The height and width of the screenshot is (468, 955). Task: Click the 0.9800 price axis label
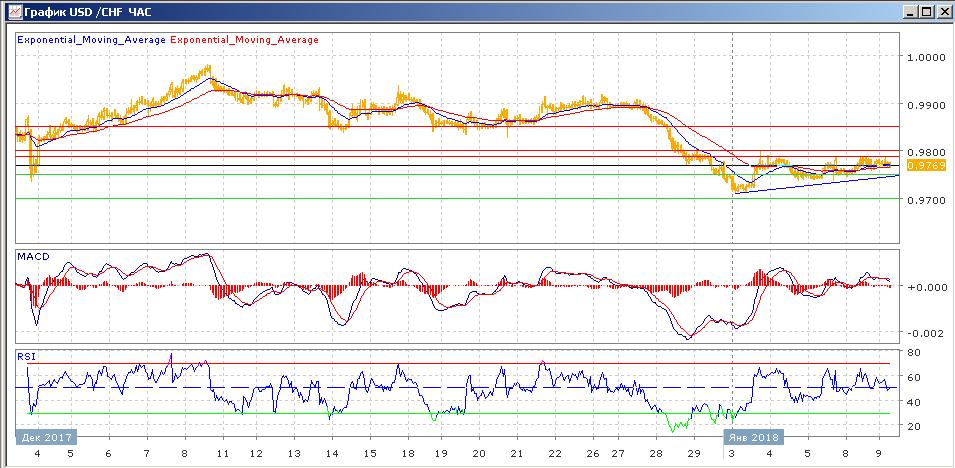[x=926, y=152]
